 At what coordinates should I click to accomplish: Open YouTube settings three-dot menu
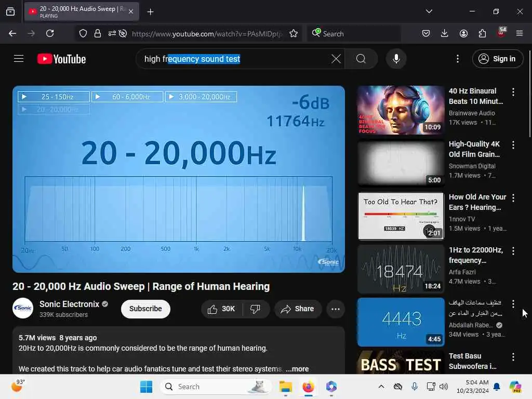coord(458,59)
